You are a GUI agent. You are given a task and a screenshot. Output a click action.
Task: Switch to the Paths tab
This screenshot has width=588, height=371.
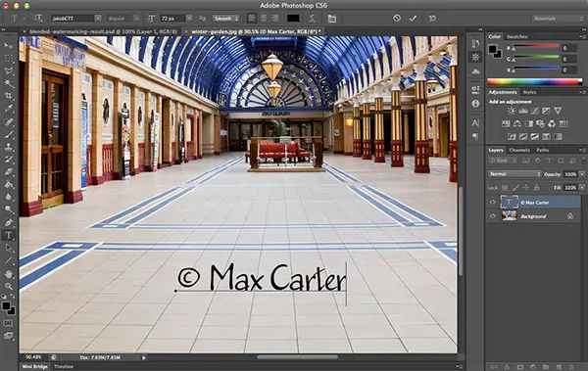[543, 150]
